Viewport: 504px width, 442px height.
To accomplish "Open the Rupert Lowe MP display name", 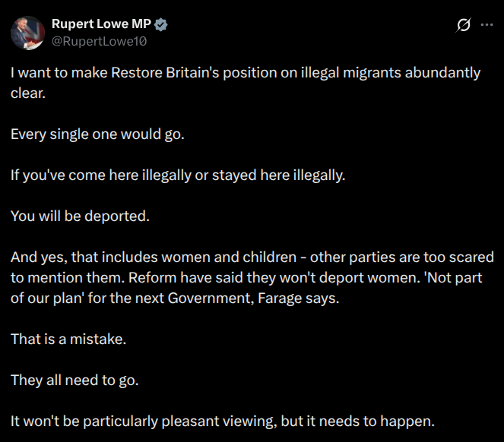I will tap(101, 24).
